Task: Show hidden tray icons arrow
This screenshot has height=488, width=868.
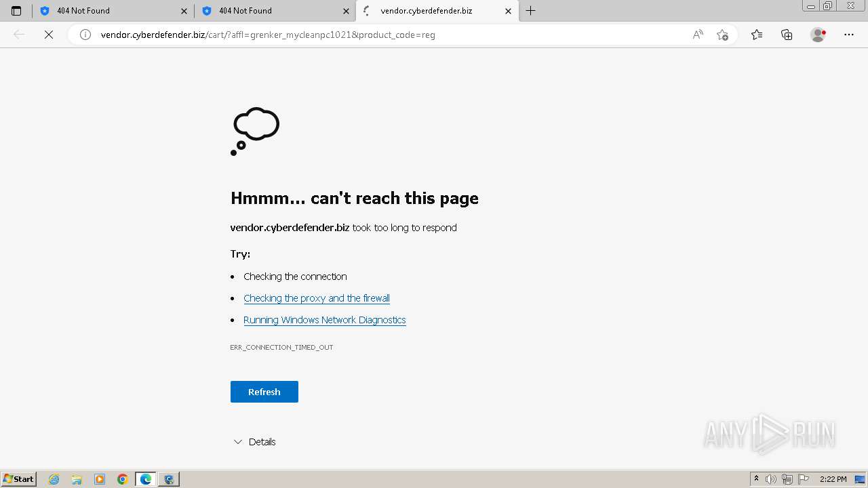Action: coord(756,479)
